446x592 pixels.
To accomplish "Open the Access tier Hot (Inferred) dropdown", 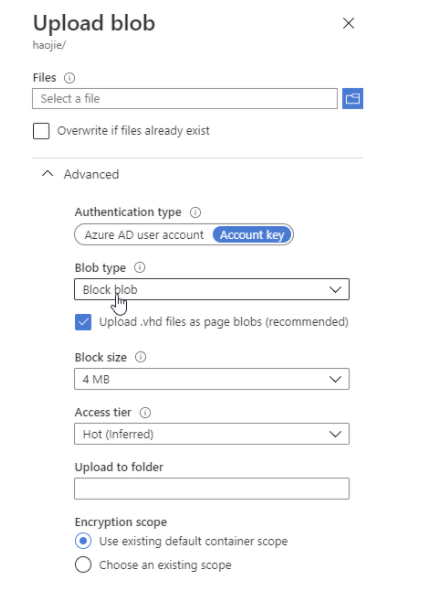I will coord(212,434).
